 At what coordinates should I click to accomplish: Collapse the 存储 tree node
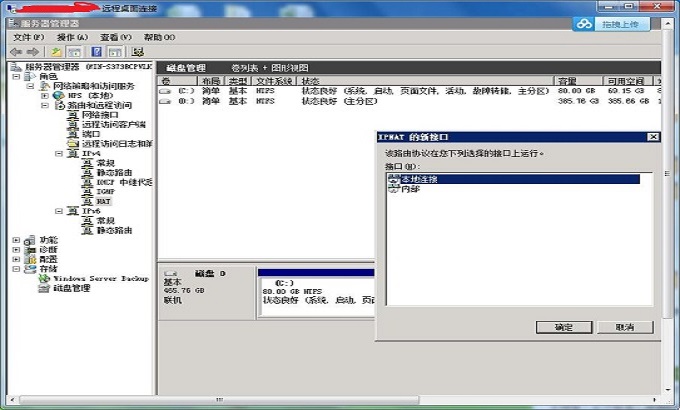15,268
